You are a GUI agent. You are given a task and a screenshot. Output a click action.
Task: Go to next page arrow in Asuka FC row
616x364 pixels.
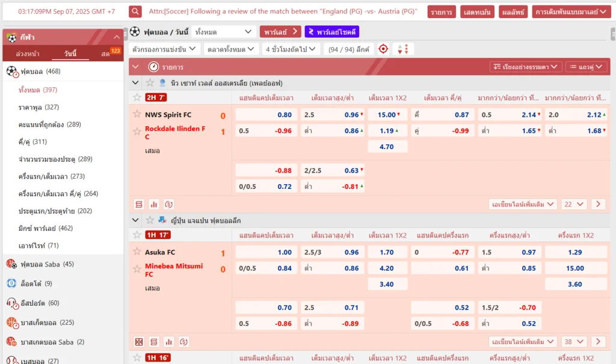[x=598, y=342]
